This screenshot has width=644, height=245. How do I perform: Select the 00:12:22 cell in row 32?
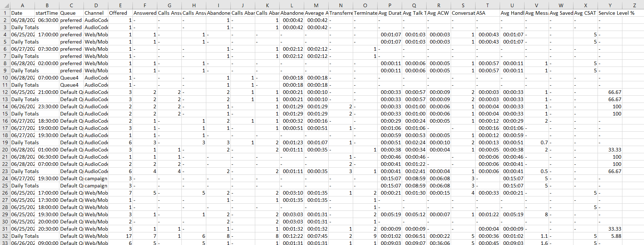(292, 236)
